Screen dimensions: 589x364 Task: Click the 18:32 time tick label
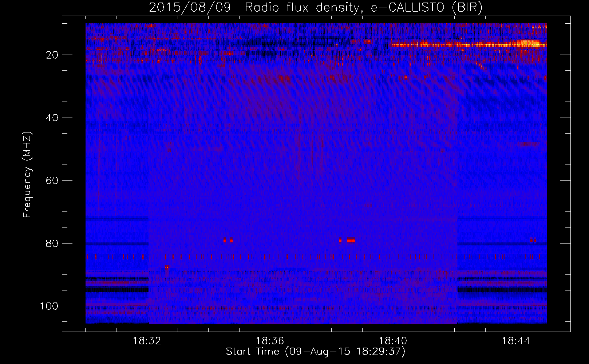147,341
